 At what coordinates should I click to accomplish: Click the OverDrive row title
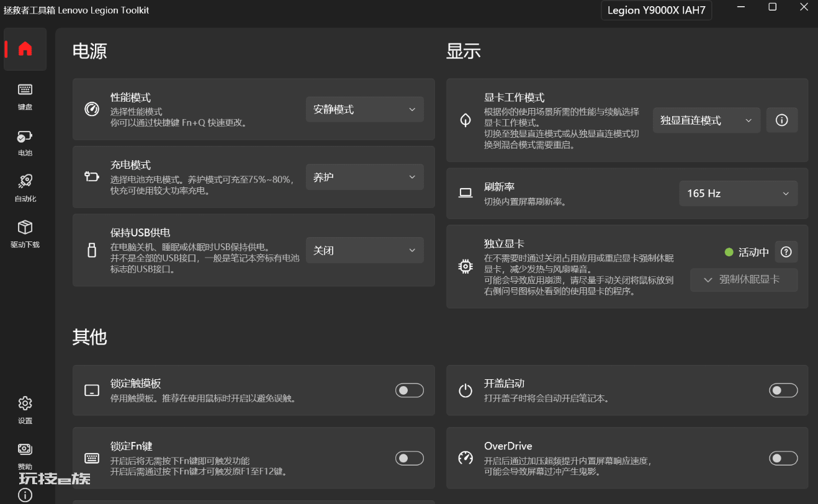pos(508,446)
